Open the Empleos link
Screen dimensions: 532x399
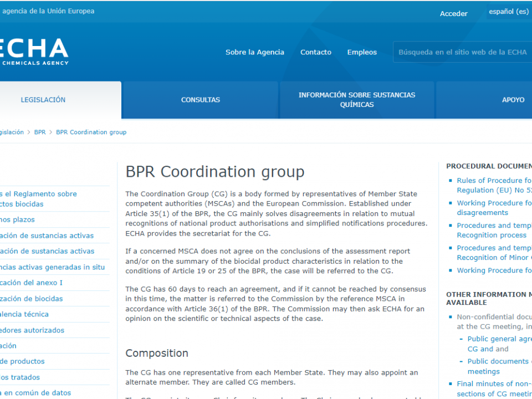point(362,52)
